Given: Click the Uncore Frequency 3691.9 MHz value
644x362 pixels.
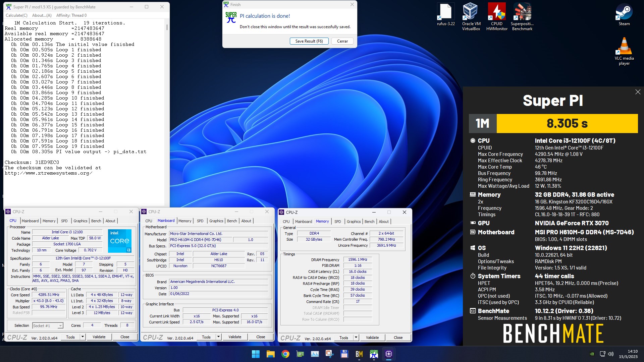Looking at the screenshot, I should click(386, 245).
